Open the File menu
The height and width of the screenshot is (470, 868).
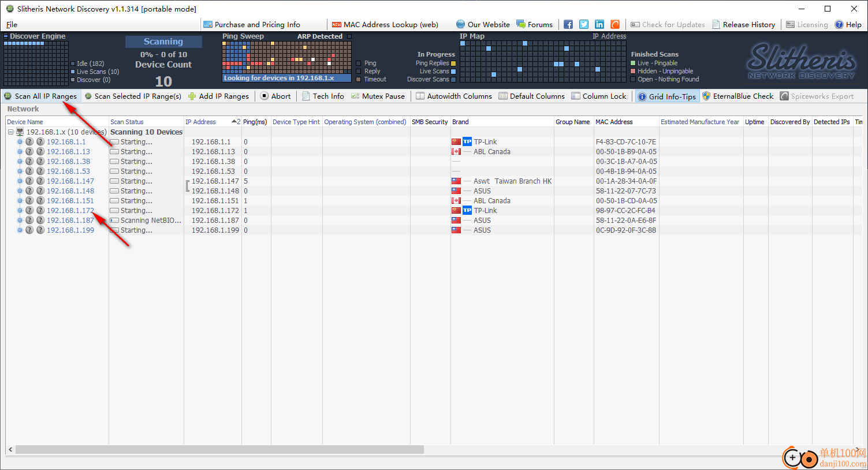tap(12, 25)
